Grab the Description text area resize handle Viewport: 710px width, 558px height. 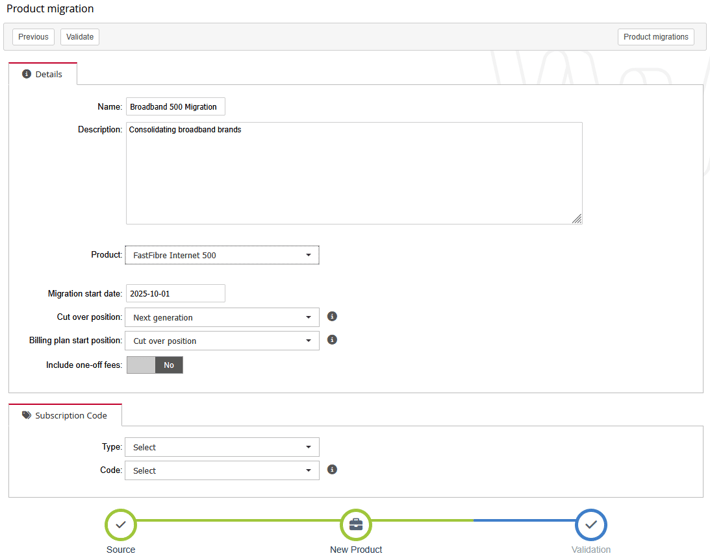pyautogui.click(x=577, y=219)
